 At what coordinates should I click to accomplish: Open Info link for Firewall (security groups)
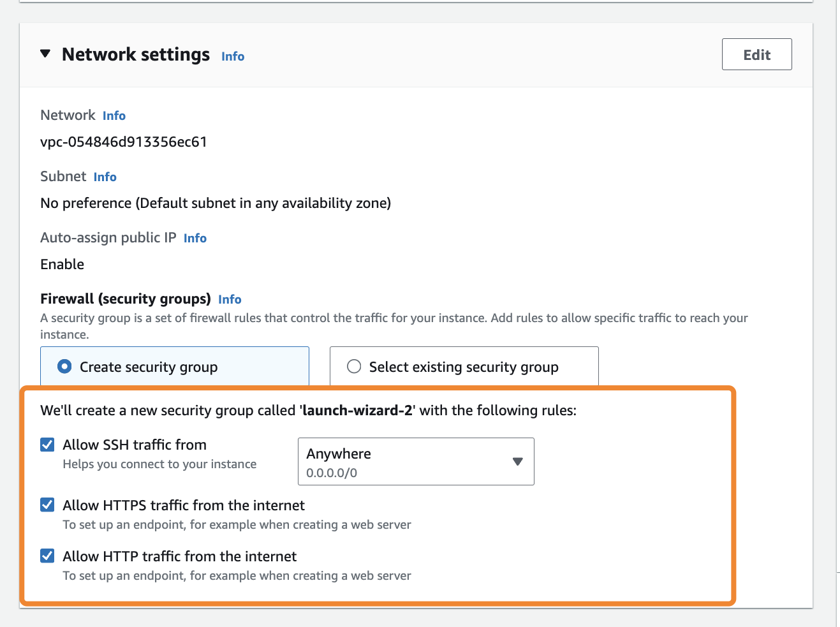pyautogui.click(x=230, y=300)
